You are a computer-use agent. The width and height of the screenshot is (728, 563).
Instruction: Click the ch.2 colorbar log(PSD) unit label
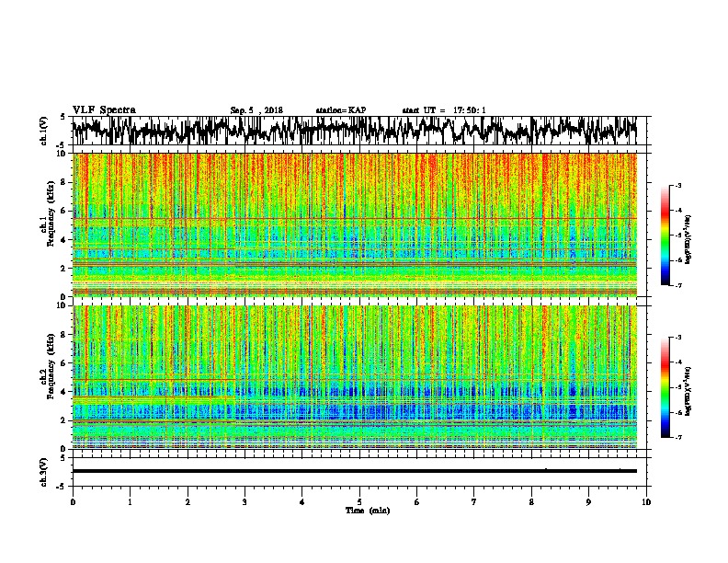(688, 391)
